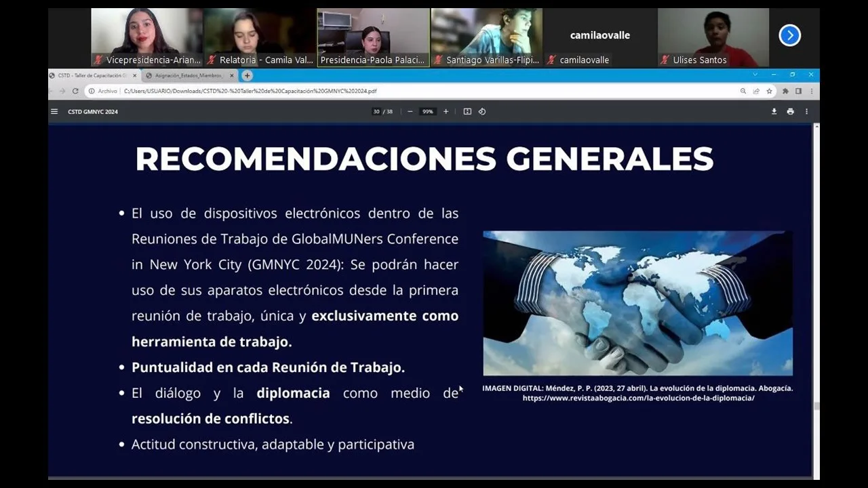Screen dimensions: 868x488
Task: Open the browser extensions puzzle icon
Action: click(x=785, y=91)
